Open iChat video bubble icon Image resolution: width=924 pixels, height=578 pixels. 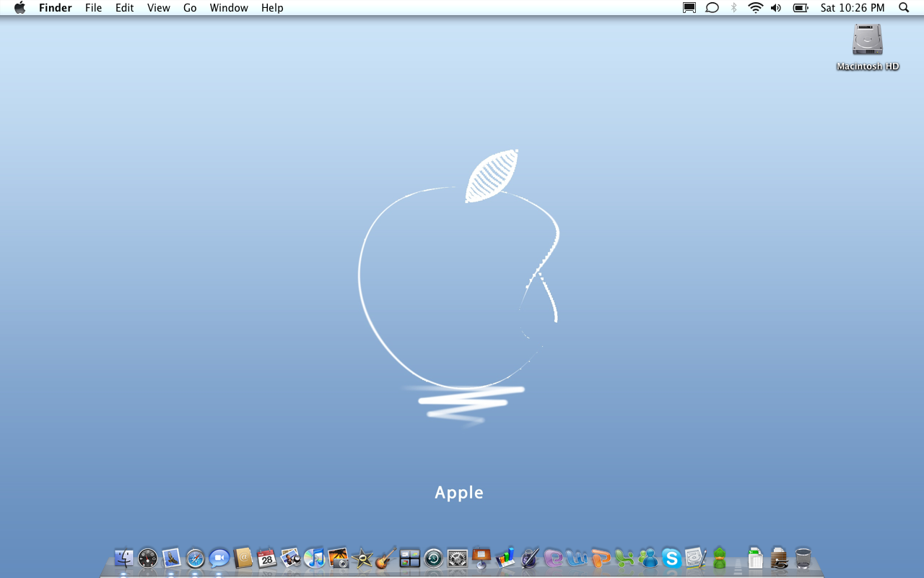pos(219,558)
